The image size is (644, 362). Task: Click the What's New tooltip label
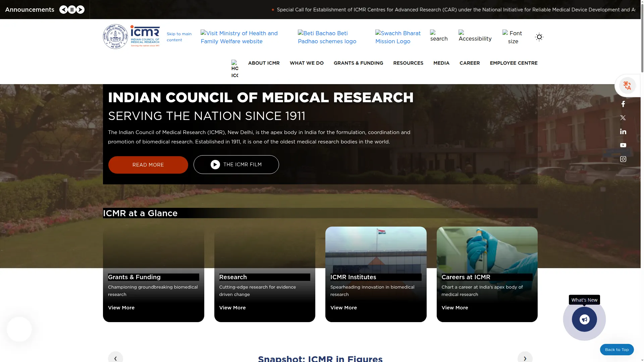[x=584, y=300]
